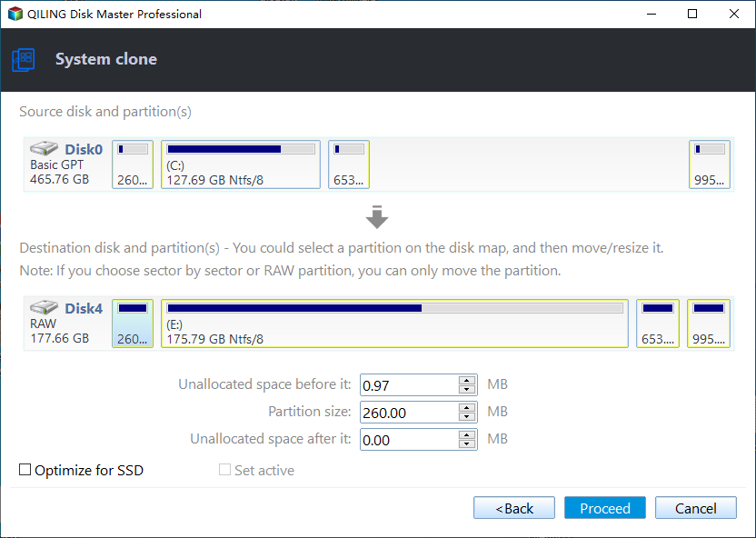Decrease Unallocated space before it value
756x538 pixels.
click(x=467, y=390)
